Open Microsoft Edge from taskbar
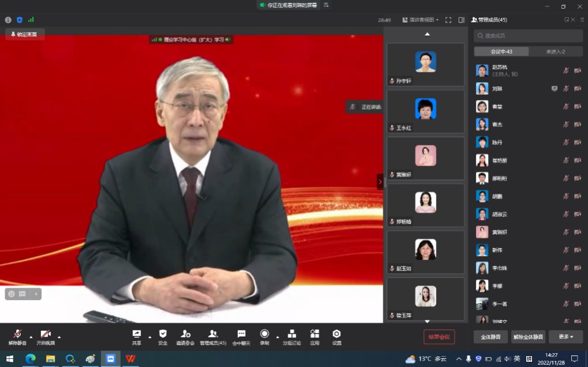Image resolution: width=588 pixels, height=367 pixels. (31, 359)
